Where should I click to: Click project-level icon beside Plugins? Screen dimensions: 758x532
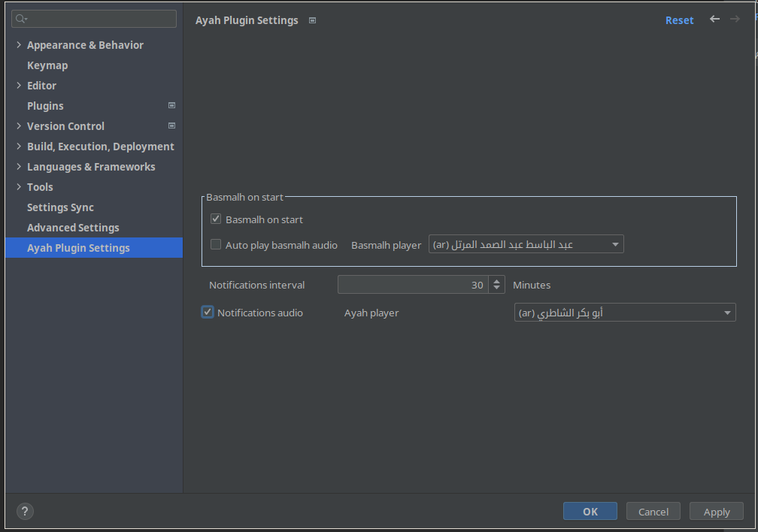(171, 105)
